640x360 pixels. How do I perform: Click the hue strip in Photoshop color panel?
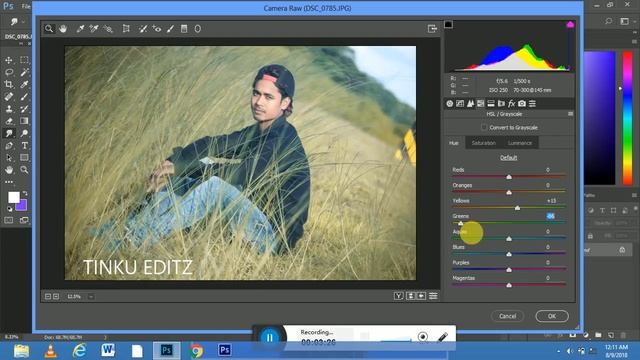click(x=628, y=118)
